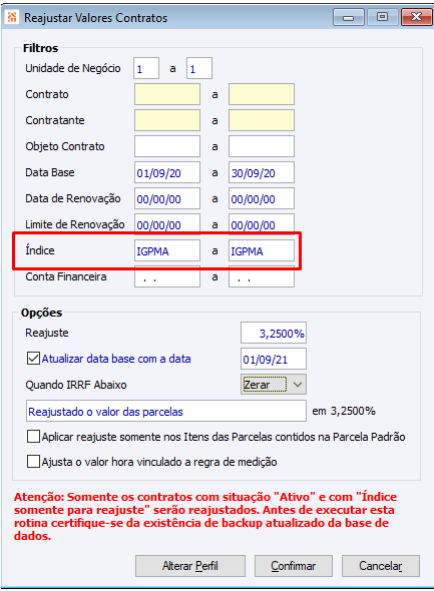The width and height of the screenshot is (434, 591).
Task: Uncheck Atualizar data base com a data
Action: pos(33,358)
